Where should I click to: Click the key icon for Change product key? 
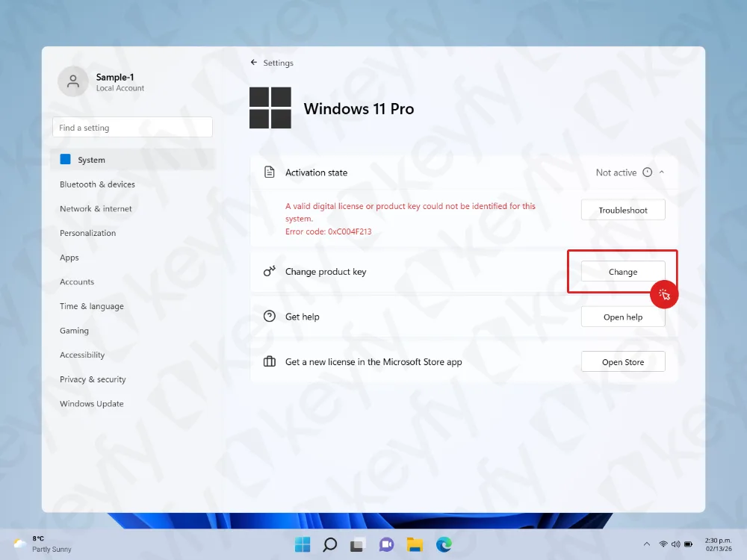269,272
